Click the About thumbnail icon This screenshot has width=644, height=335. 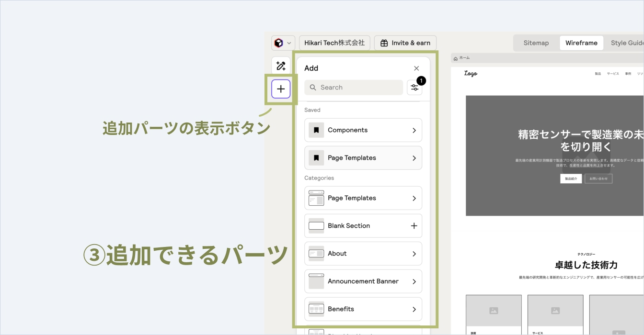click(316, 254)
